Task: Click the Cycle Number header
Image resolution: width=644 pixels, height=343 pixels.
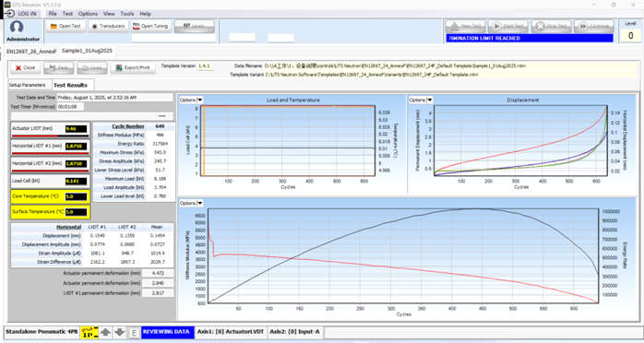Action: click(x=128, y=126)
